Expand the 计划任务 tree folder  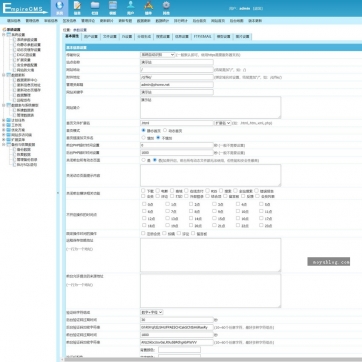coord(4,120)
